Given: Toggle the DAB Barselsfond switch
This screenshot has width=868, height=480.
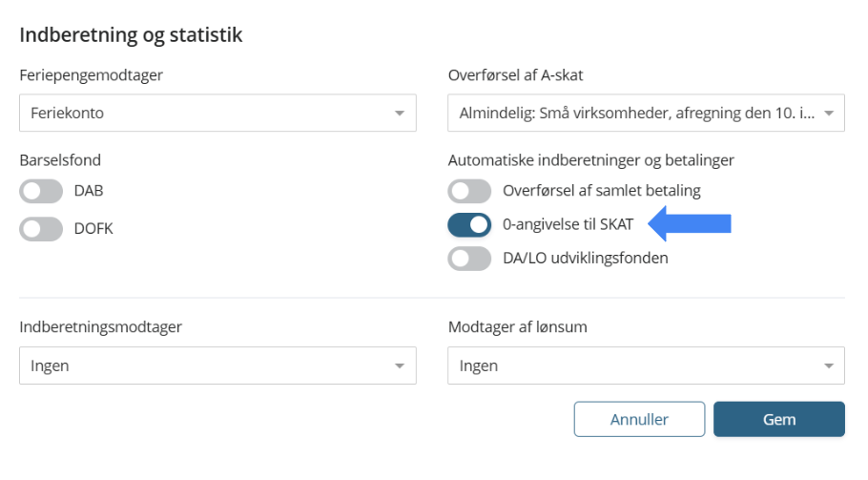Looking at the screenshot, I should (x=41, y=191).
